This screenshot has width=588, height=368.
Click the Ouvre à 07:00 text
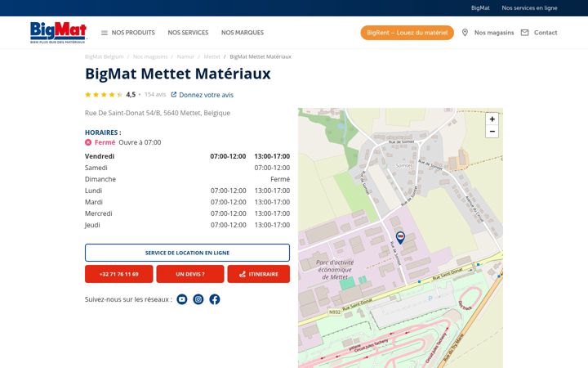[140, 142]
